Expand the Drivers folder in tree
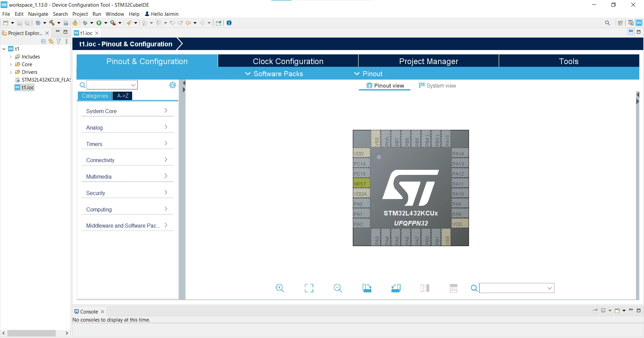 point(11,72)
